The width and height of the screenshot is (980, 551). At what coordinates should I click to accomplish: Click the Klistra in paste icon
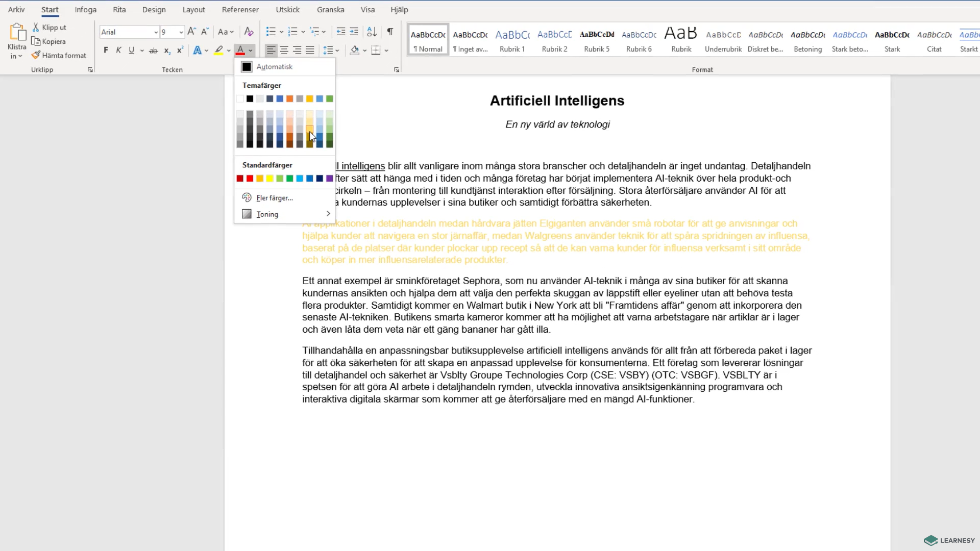coord(17,32)
